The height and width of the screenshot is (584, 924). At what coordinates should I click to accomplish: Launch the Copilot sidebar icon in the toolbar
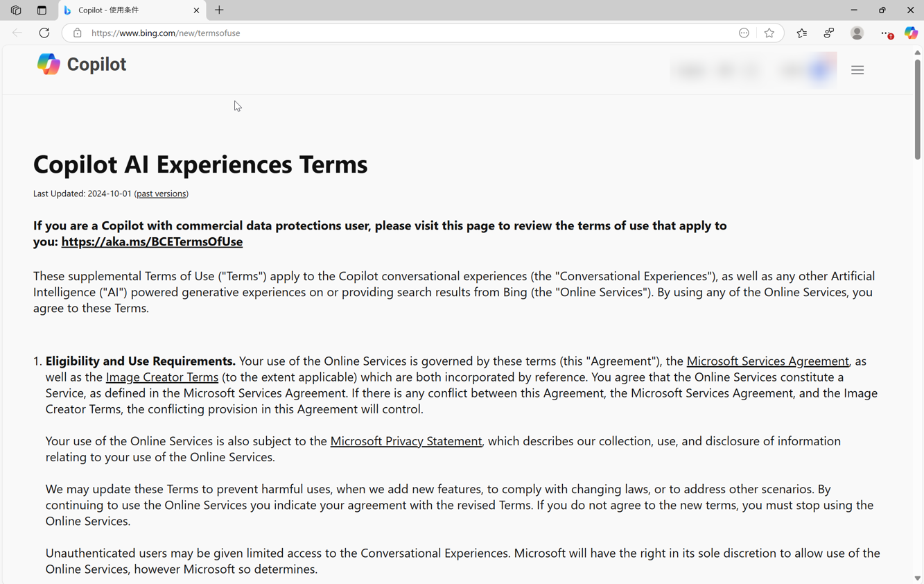910,33
